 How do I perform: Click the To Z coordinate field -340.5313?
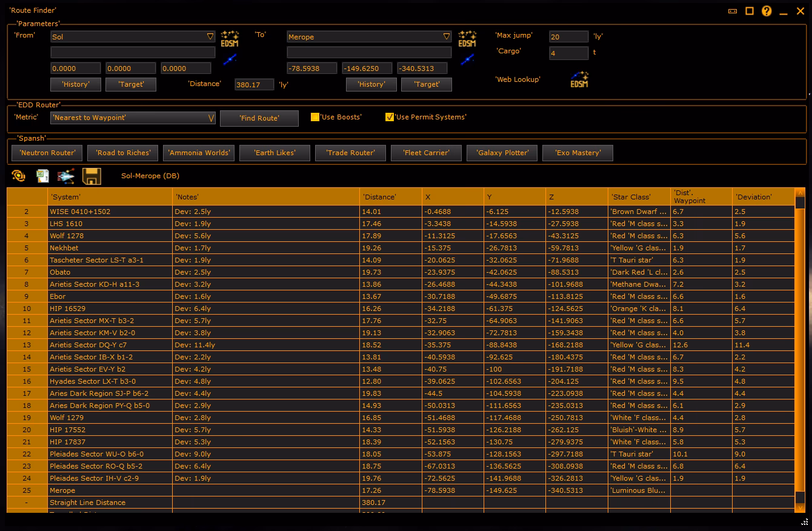(422, 68)
